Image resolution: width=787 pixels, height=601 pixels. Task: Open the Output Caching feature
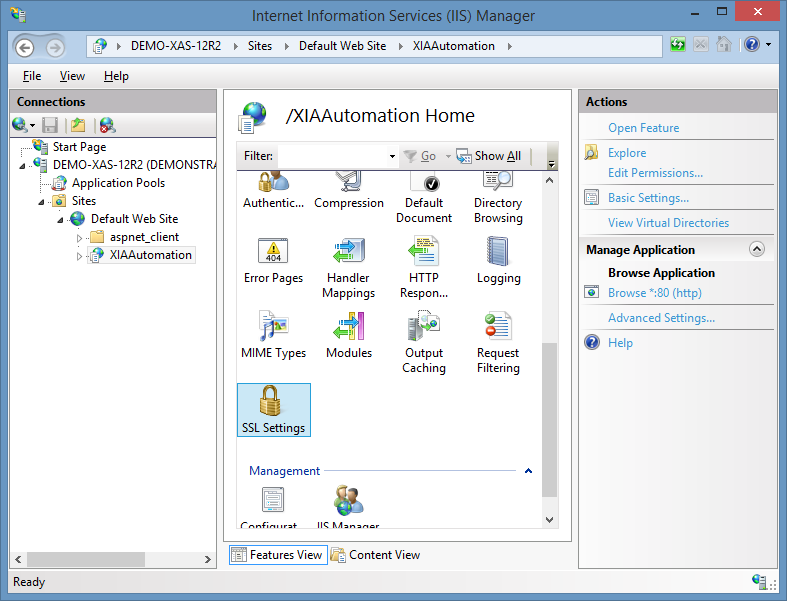click(424, 343)
